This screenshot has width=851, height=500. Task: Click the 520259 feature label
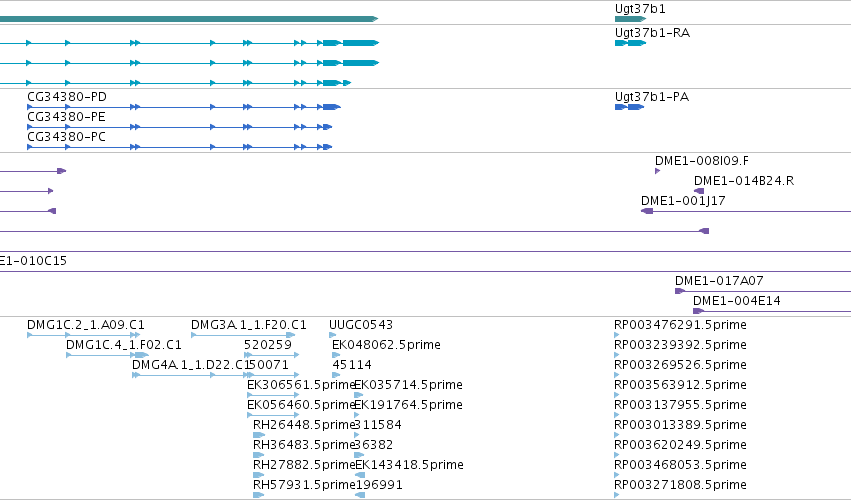(268, 345)
